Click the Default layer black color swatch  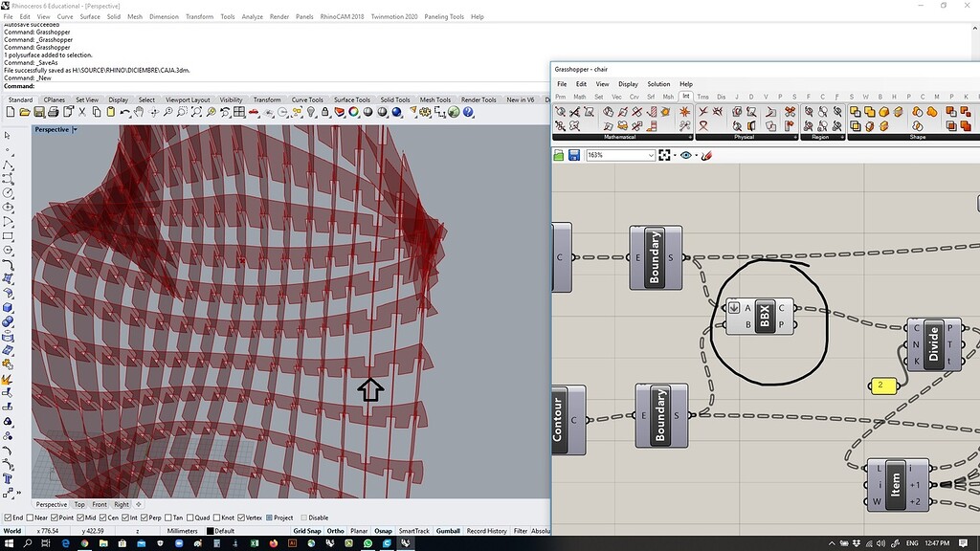(x=210, y=531)
